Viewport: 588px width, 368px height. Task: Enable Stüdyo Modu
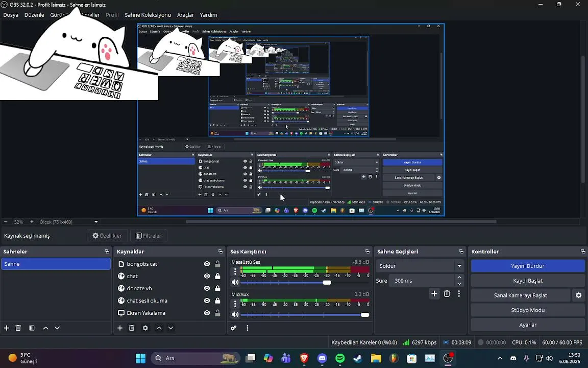(x=528, y=310)
